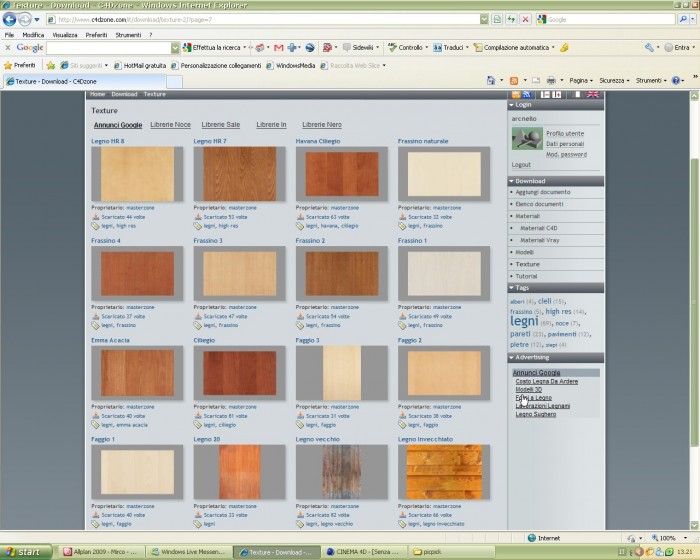700x560 pixels.
Task: Stop loading with the red X button
Action: (525, 19)
